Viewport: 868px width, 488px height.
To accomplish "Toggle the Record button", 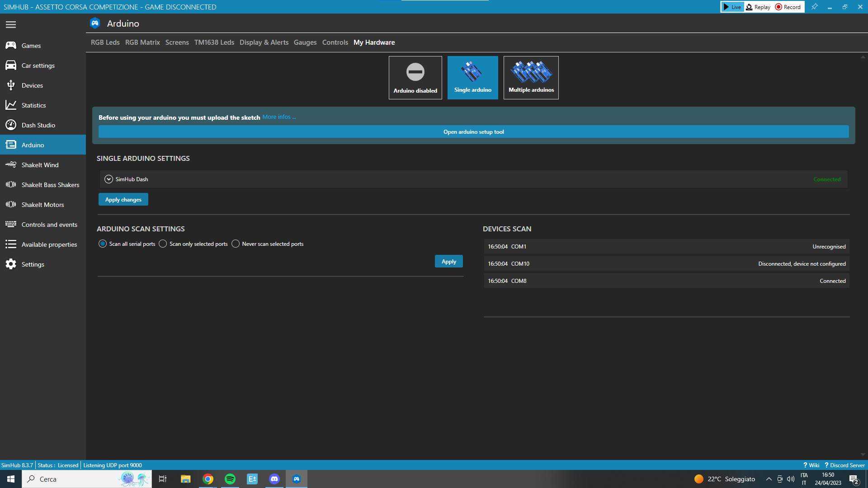I will 788,7.
